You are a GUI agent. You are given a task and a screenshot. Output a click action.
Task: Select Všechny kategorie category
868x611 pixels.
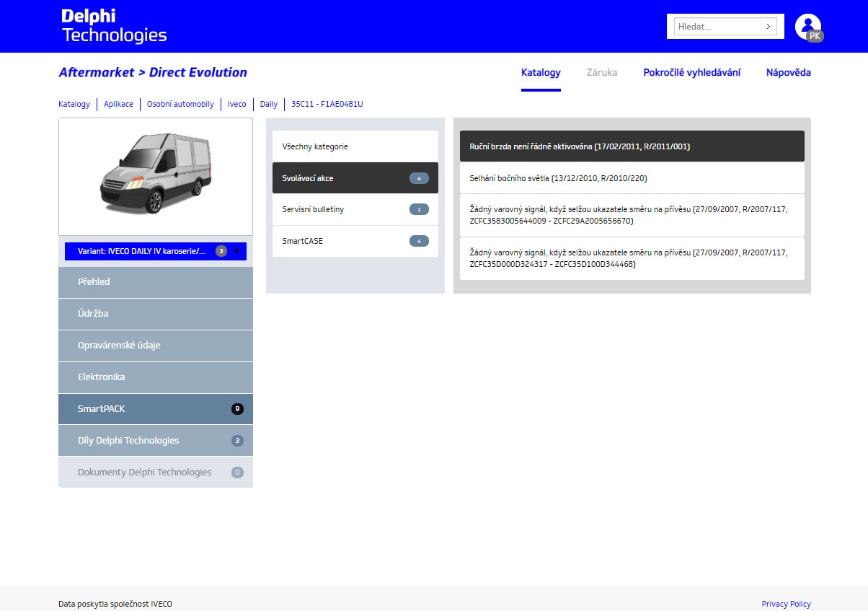[x=355, y=146]
